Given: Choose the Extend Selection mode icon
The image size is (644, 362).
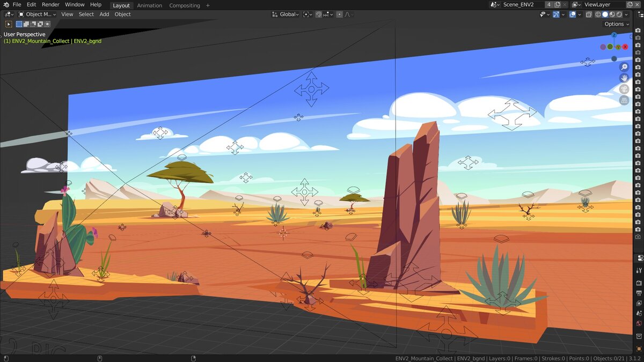Looking at the screenshot, I should pos(26,24).
